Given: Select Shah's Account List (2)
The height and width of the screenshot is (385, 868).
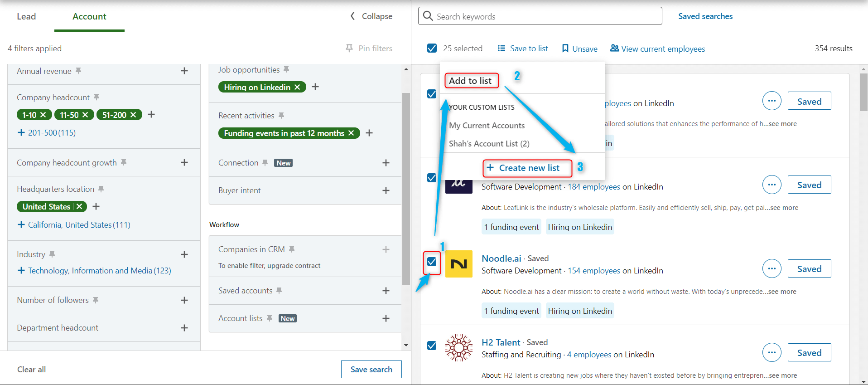Looking at the screenshot, I should pos(489,144).
